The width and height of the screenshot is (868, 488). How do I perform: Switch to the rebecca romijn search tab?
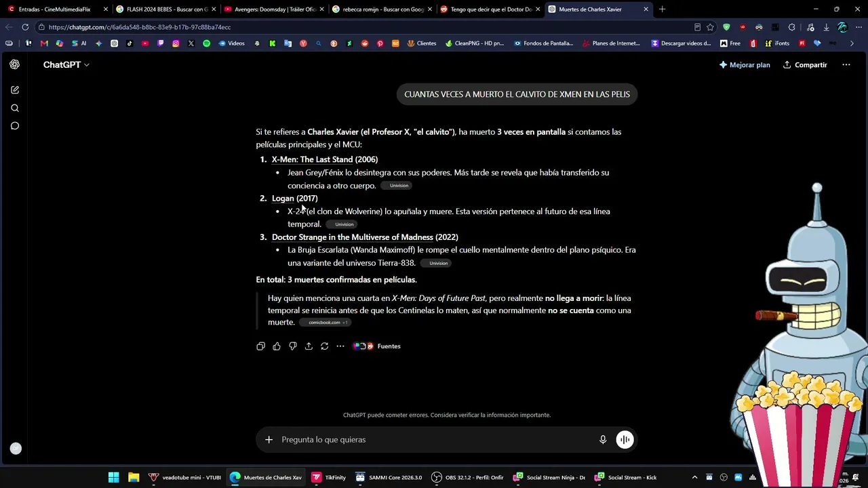(x=382, y=9)
